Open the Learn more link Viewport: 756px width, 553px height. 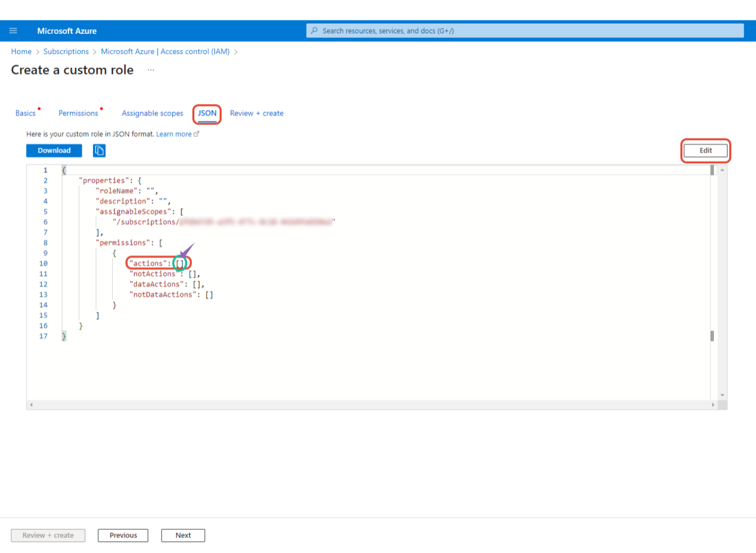point(173,134)
